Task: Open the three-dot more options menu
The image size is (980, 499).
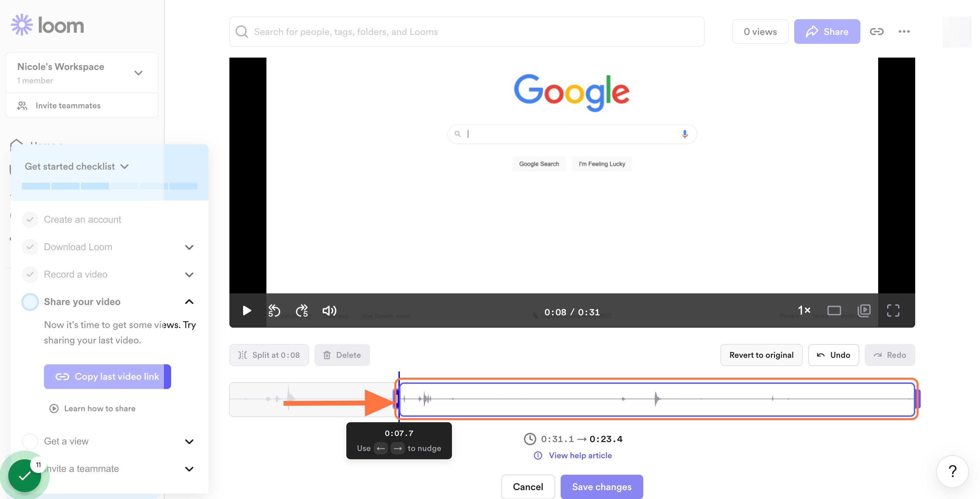Action: (x=904, y=32)
